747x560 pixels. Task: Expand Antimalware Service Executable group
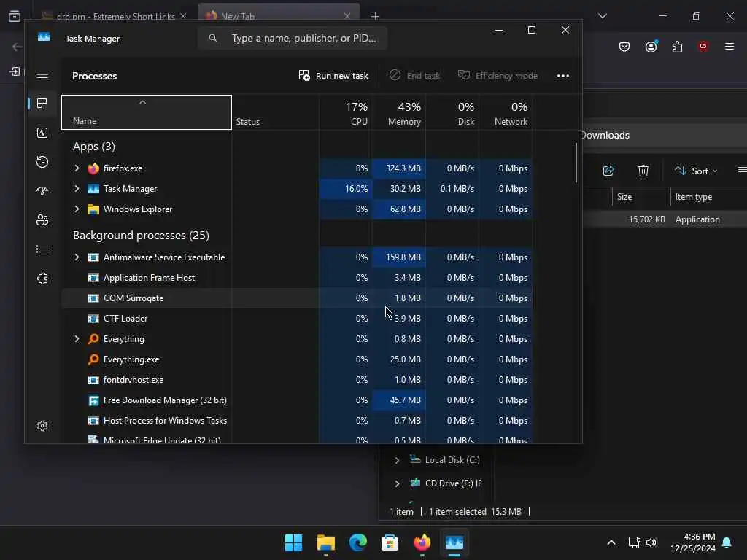77,257
